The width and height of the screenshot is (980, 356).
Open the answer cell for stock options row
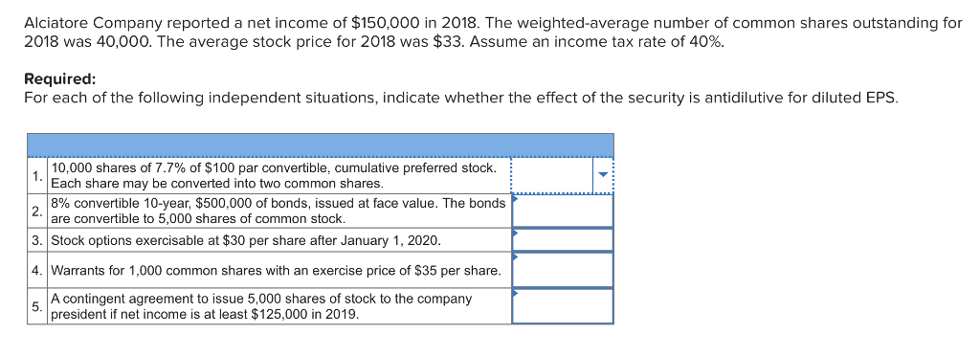click(x=563, y=240)
